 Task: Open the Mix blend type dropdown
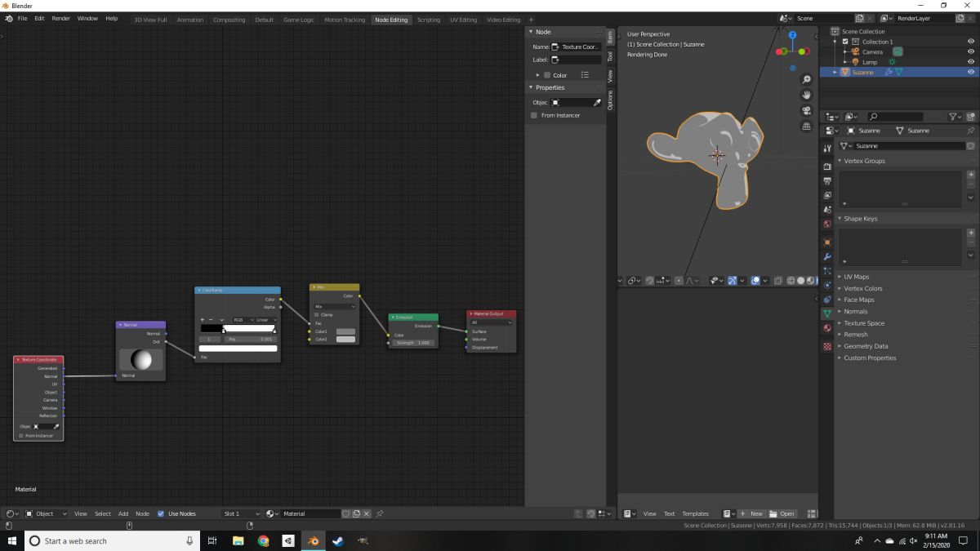pos(335,307)
